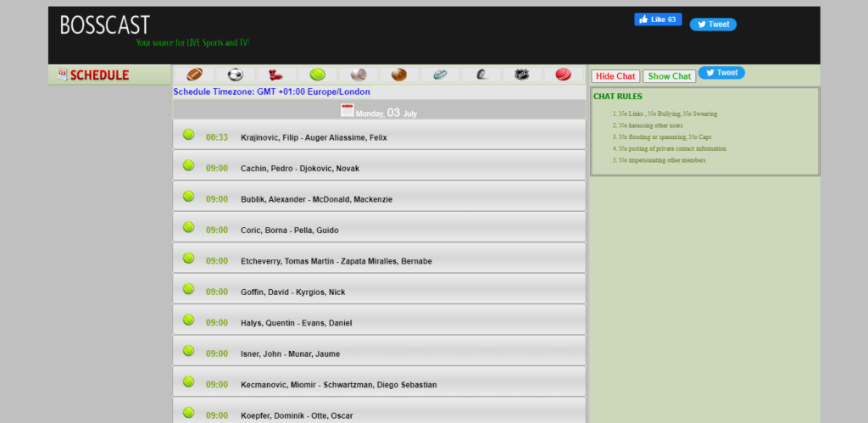This screenshot has width=868, height=423.
Task: Click rule 'No impersonating other members'
Action: [x=662, y=160]
